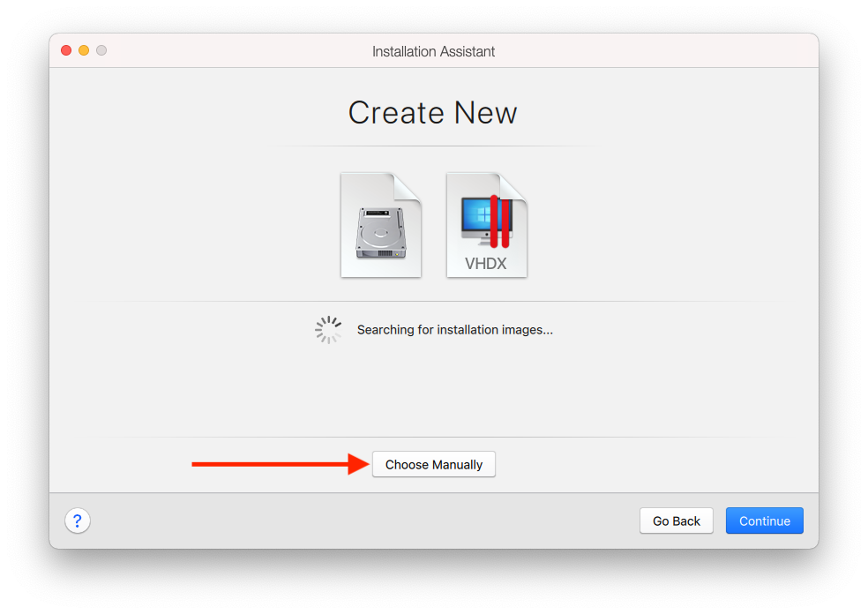Screen dimensions: 868x614
Task: Open help with the question mark button
Action: (x=78, y=520)
